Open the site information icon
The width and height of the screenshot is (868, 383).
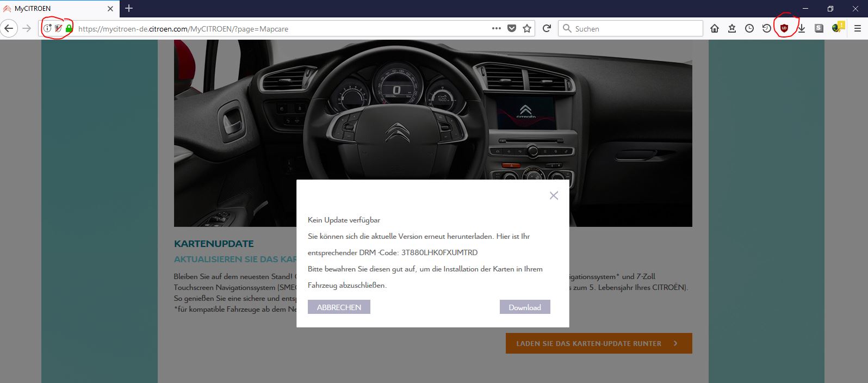(47, 28)
